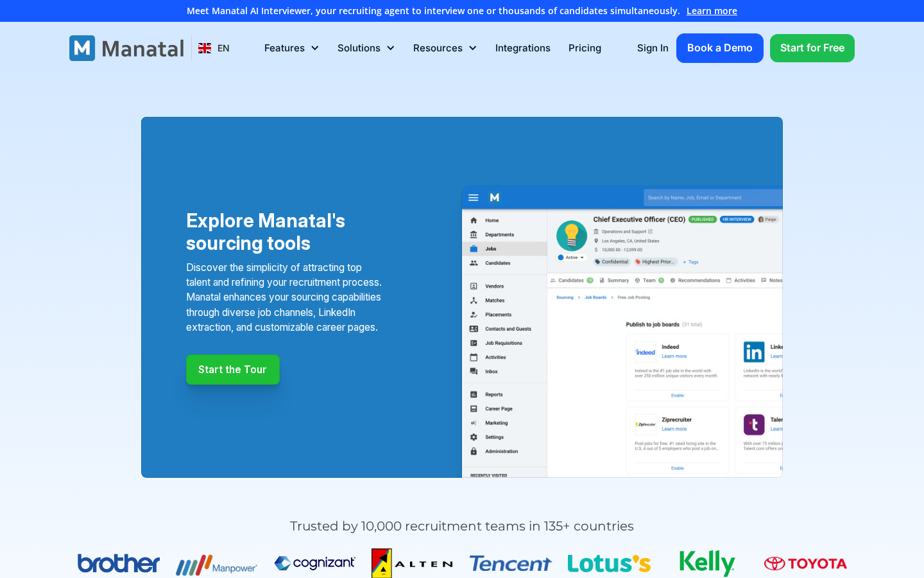Click Learn more under Ziprecruiter
Screen dimensions: 924x578
674,429
